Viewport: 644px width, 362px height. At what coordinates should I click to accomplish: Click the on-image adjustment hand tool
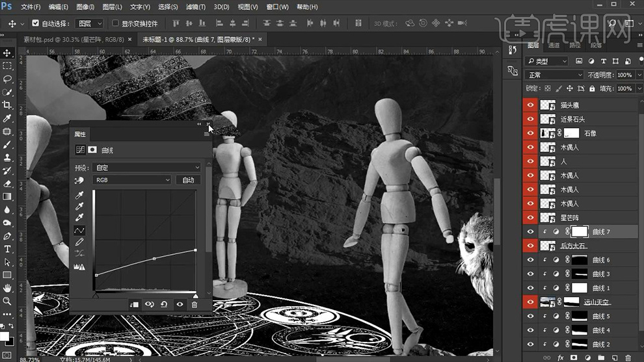pos(79,180)
